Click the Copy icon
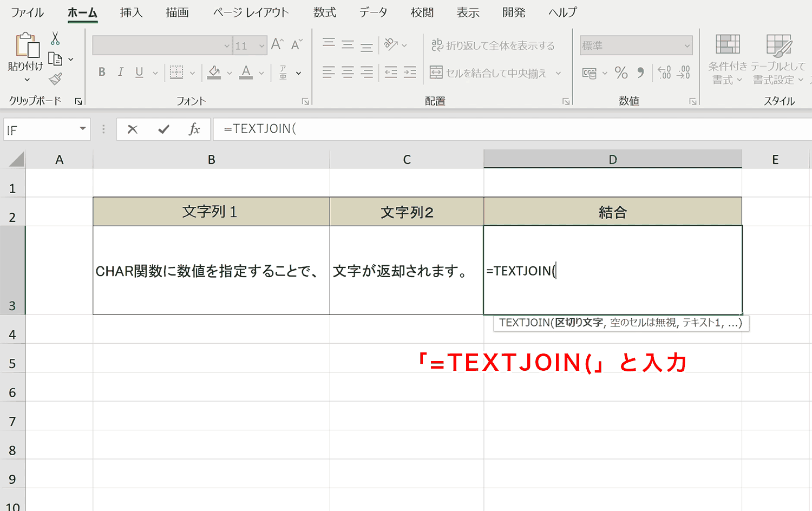 tap(55, 59)
